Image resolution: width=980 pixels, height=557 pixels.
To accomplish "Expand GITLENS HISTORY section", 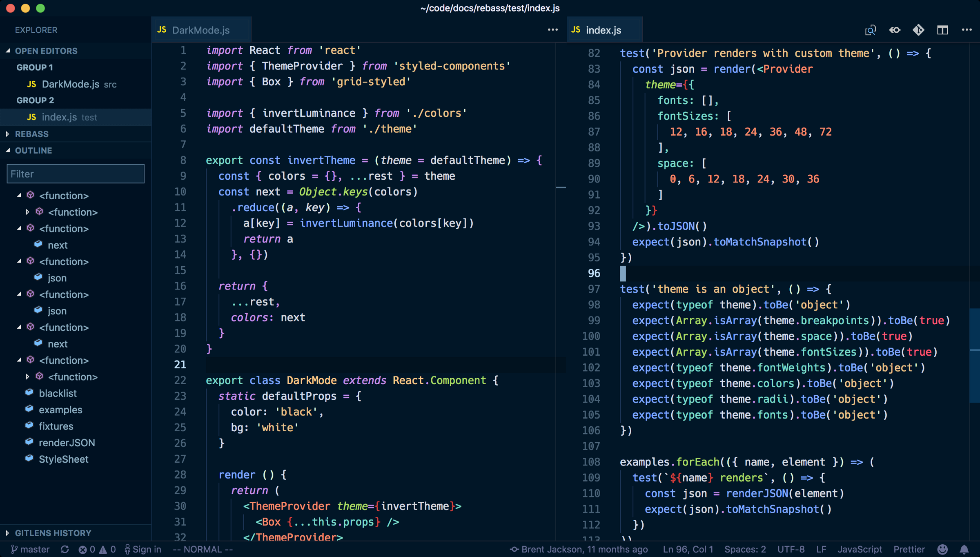I will [x=53, y=533].
